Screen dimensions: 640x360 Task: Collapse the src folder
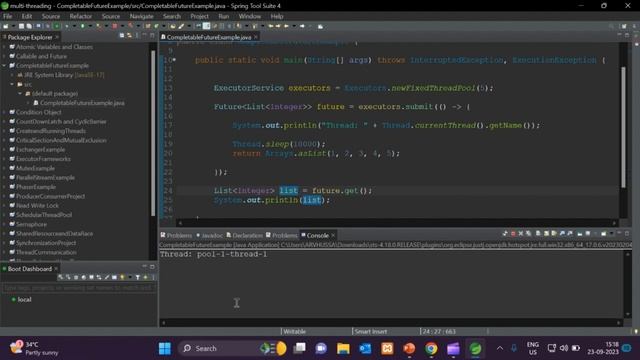(x=12, y=84)
